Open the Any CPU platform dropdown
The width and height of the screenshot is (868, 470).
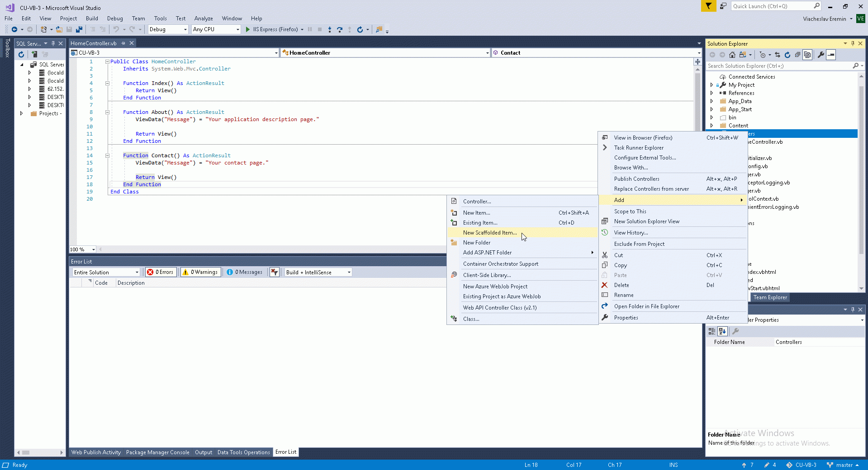pyautogui.click(x=216, y=29)
